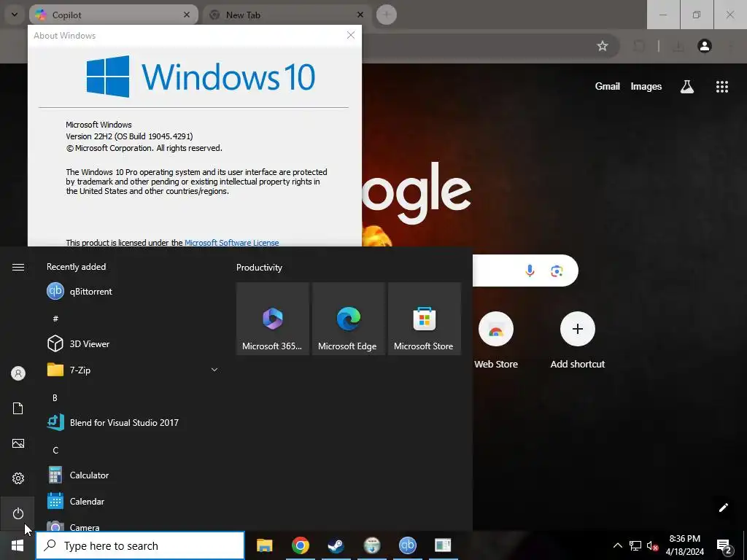
Task: Open the Web Store shortcut
Action: [x=496, y=341]
